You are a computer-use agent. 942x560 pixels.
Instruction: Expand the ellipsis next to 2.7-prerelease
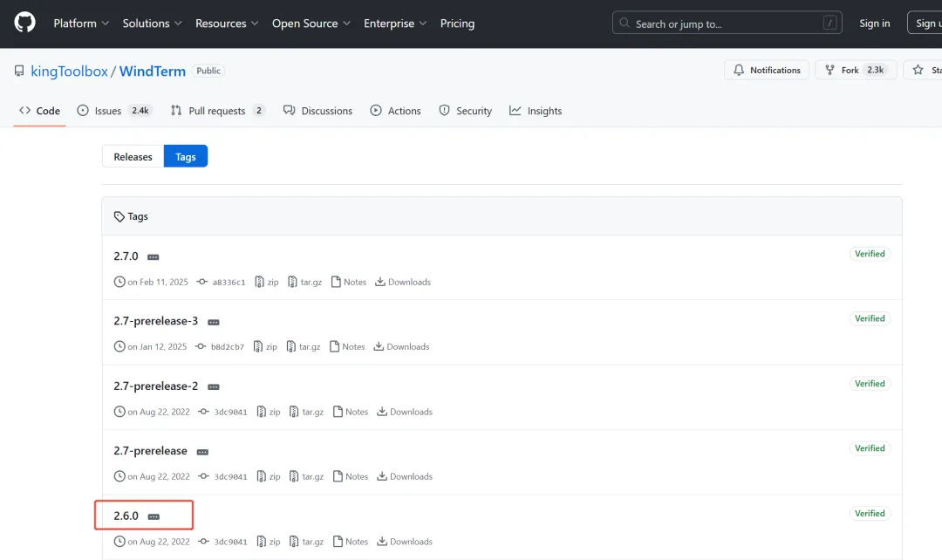coord(202,452)
